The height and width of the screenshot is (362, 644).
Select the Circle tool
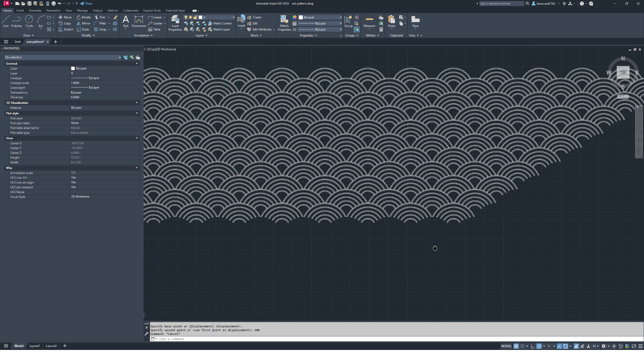[x=29, y=21]
